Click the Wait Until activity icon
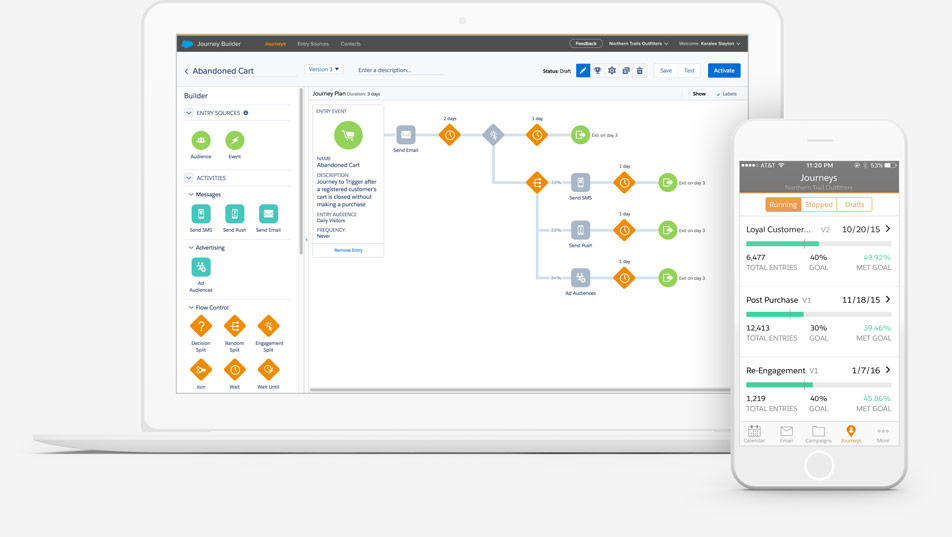The image size is (952, 537). pos(268,370)
